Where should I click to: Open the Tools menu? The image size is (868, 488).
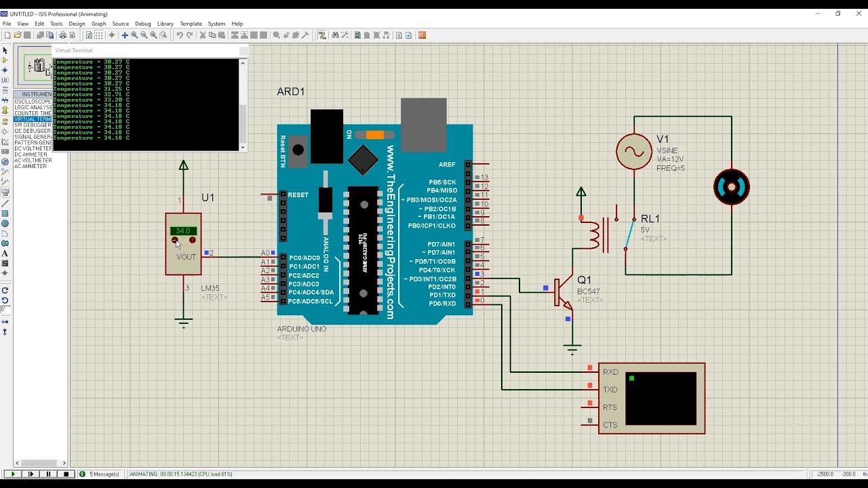pos(56,24)
